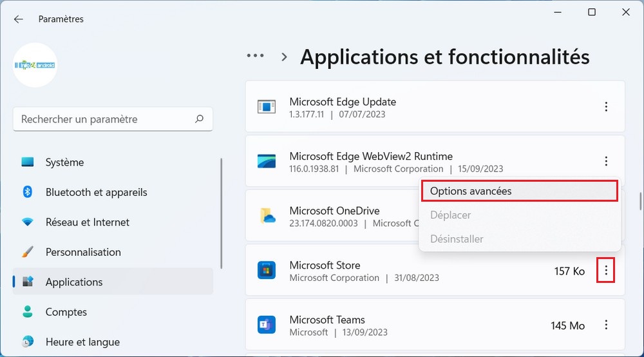Click the 145 Mo size value
Image resolution: width=644 pixels, height=357 pixels.
point(567,326)
